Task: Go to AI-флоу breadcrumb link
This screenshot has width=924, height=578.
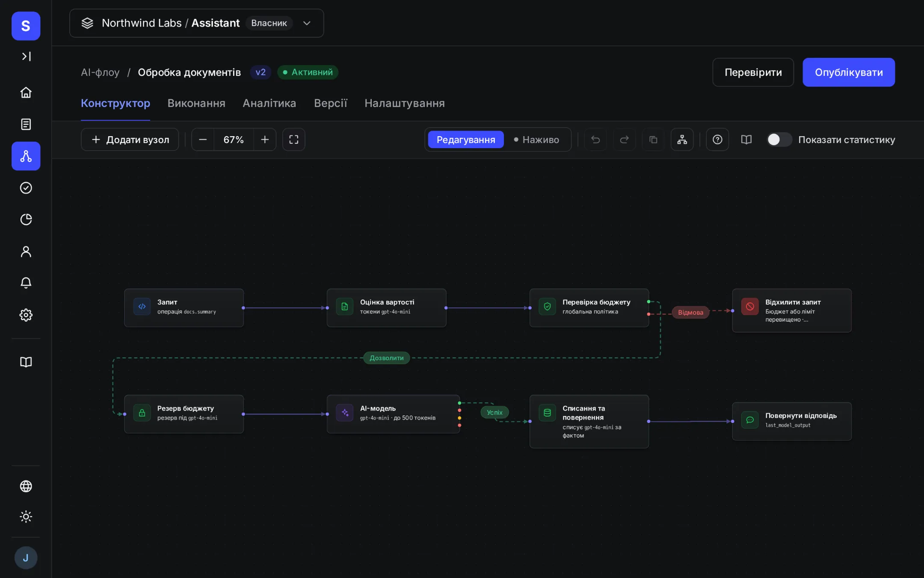Action: 100,72
